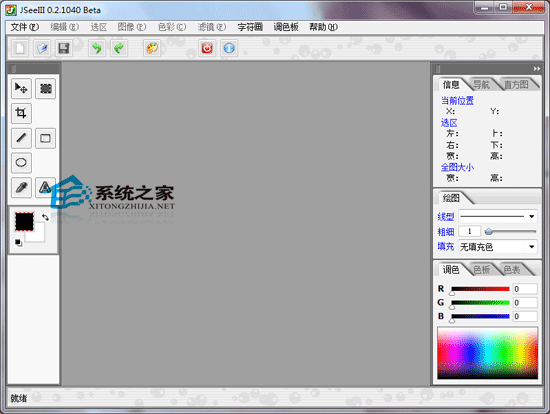The height and width of the screenshot is (414, 550).
Task: Switch to the 色表 tab
Action: click(512, 270)
